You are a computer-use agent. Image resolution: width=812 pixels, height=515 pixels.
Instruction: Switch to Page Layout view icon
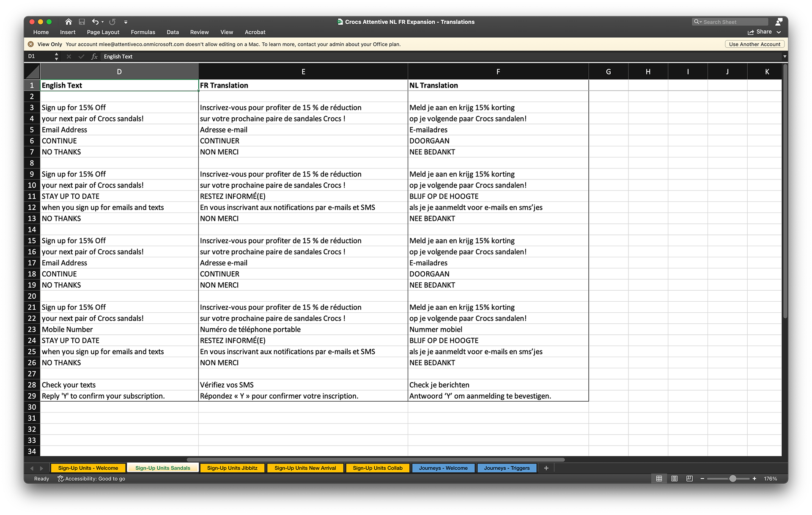[674, 479]
